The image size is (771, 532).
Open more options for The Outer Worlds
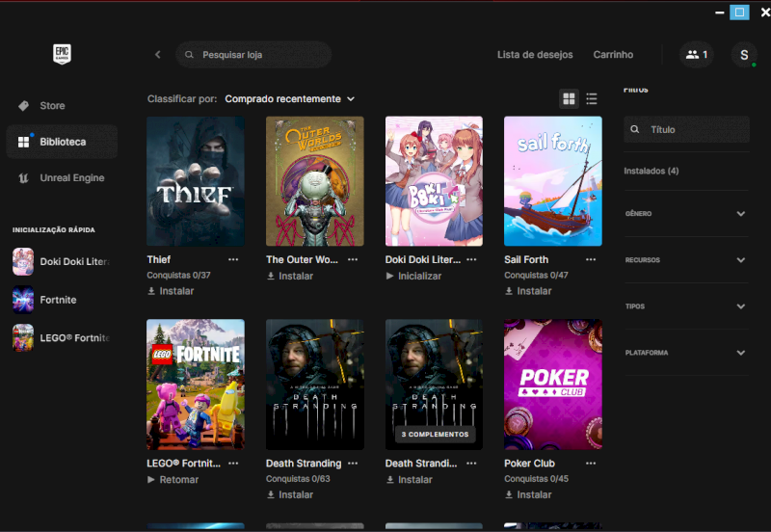tap(353, 259)
